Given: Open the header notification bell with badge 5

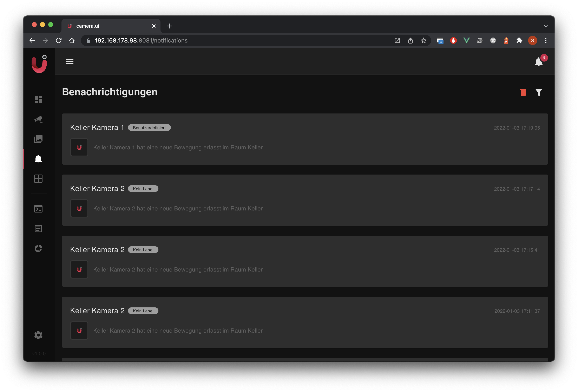Looking at the screenshot, I should click(539, 61).
